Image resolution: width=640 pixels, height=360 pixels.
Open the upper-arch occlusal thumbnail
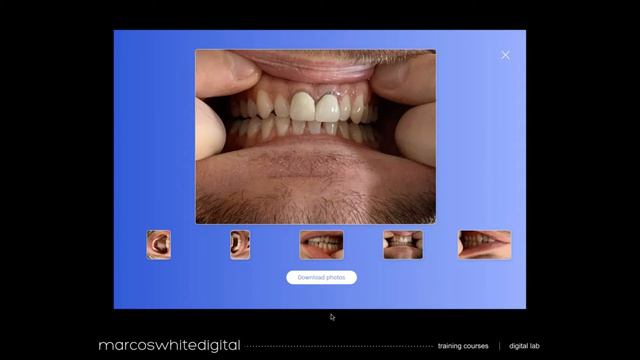[159, 245]
